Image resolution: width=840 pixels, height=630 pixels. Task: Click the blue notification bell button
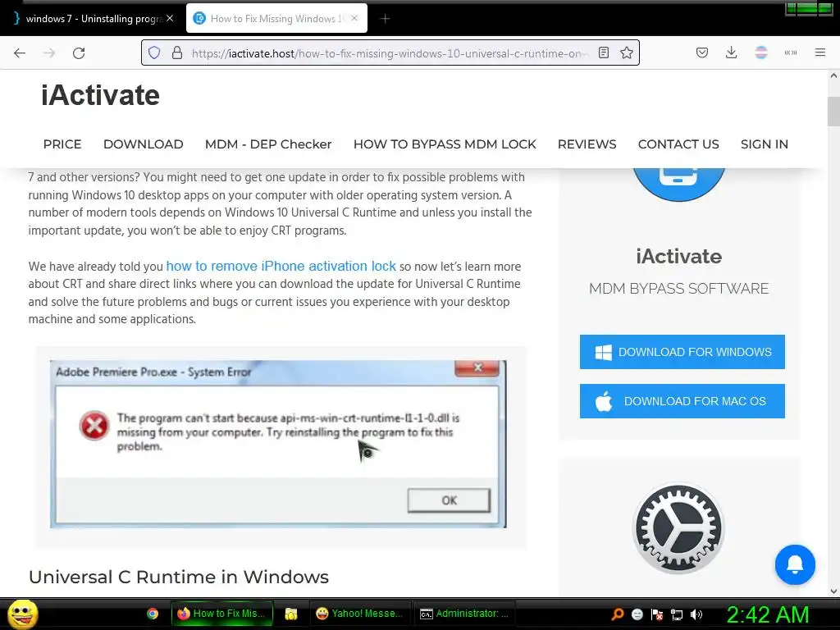click(795, 564)
